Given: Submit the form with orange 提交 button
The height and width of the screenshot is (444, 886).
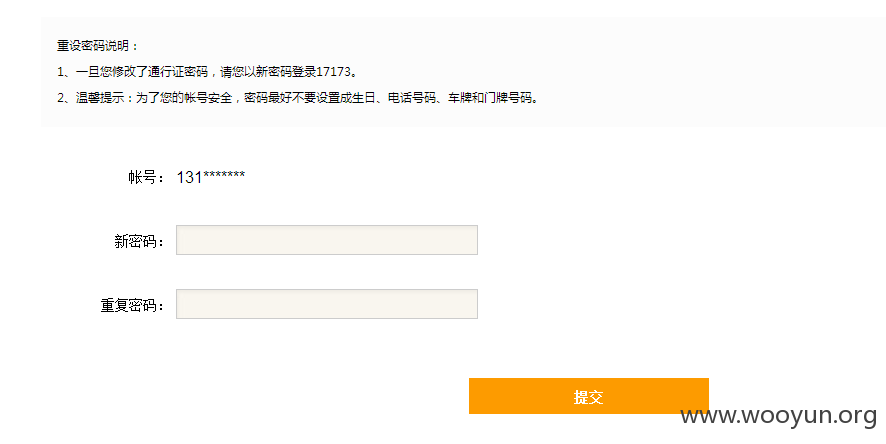Looking at the screenshot, I should coord(589,396).
